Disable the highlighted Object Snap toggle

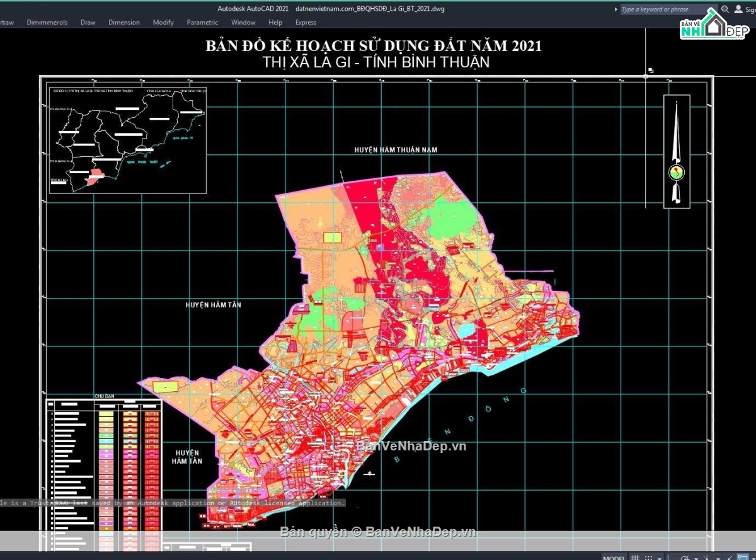pos(742,558)
